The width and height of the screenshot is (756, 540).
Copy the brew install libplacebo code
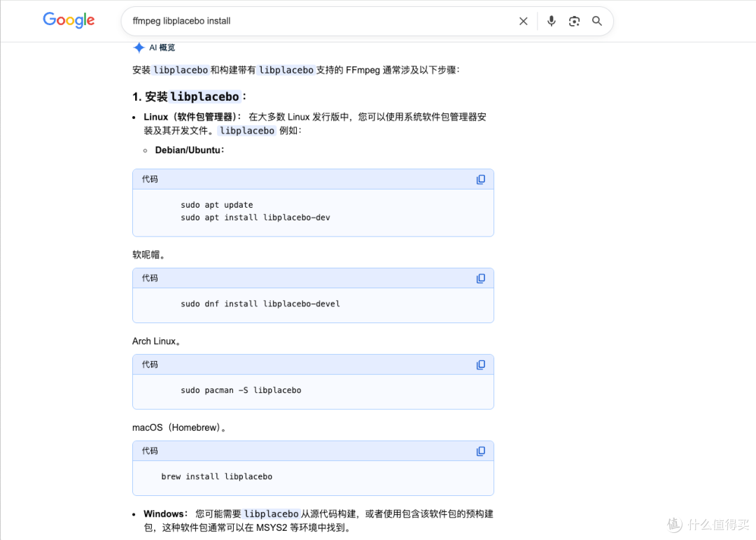click(x=481, y=451)
